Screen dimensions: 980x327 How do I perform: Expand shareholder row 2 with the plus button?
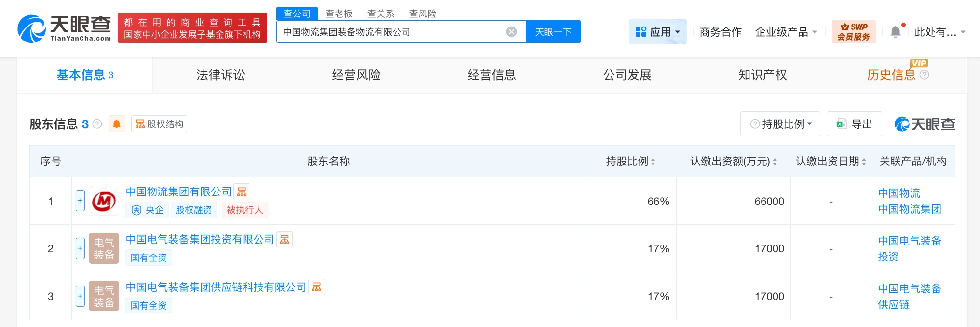(80, 248)
